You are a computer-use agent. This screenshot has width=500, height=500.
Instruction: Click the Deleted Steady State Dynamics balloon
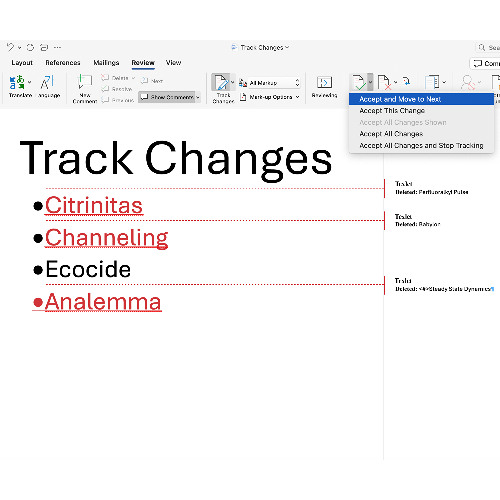pyautogui.click(x=444, y=285)
